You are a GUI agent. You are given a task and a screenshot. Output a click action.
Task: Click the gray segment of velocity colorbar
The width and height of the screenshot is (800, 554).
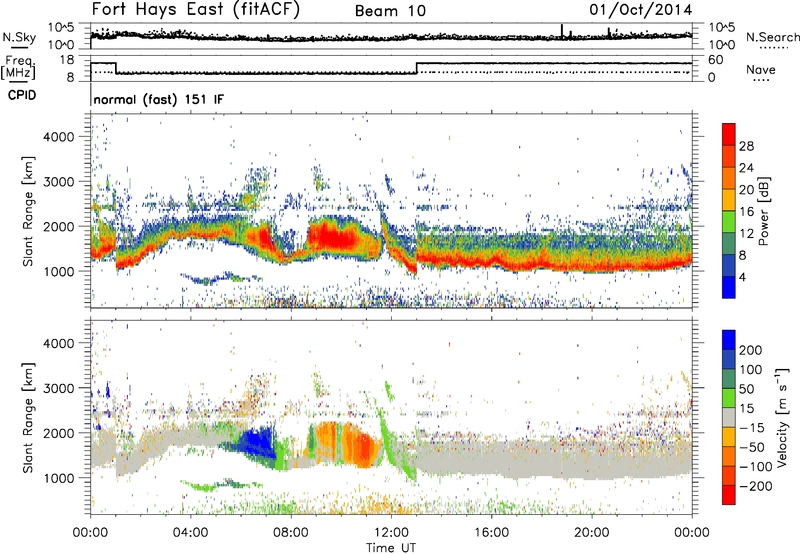tap(729, 417)
